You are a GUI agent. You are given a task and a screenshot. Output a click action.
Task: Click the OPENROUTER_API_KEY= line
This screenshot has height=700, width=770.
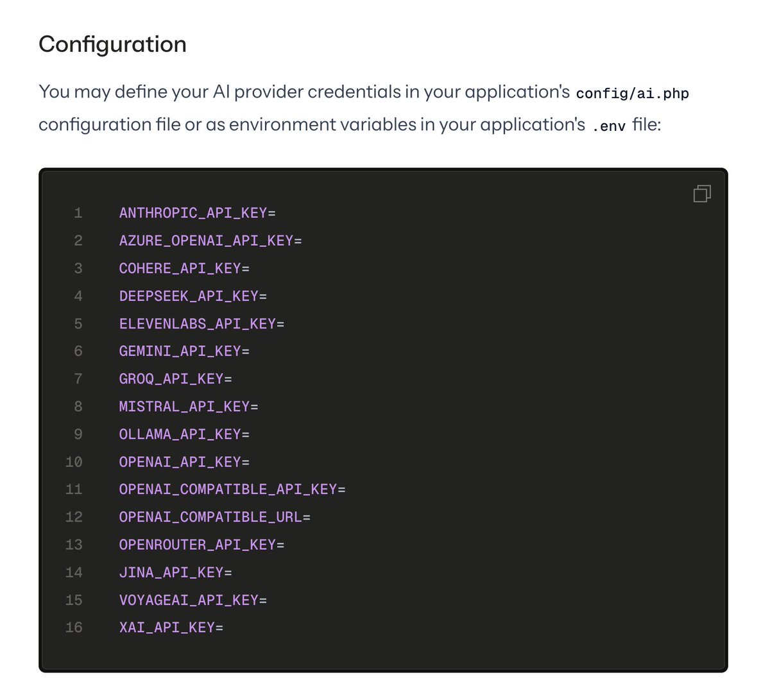[201, 544]
